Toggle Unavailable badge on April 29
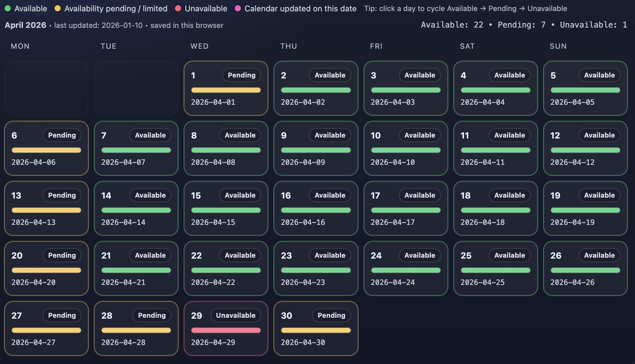 (x=235, y=315)
